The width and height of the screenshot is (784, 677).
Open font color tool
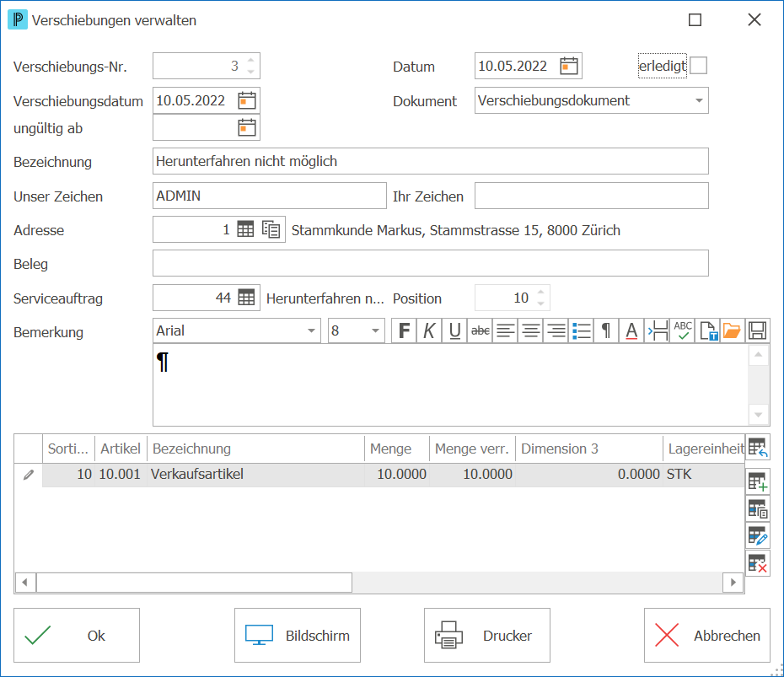tap(631, 330)
